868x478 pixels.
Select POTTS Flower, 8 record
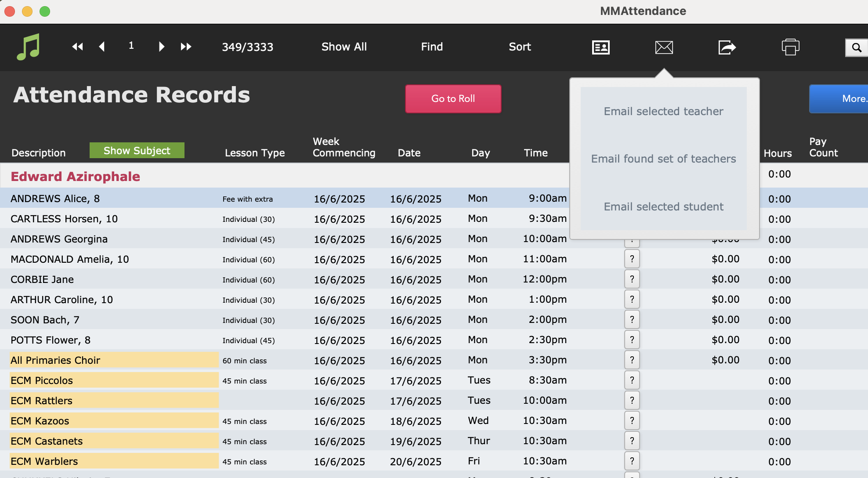pos(51,340)
